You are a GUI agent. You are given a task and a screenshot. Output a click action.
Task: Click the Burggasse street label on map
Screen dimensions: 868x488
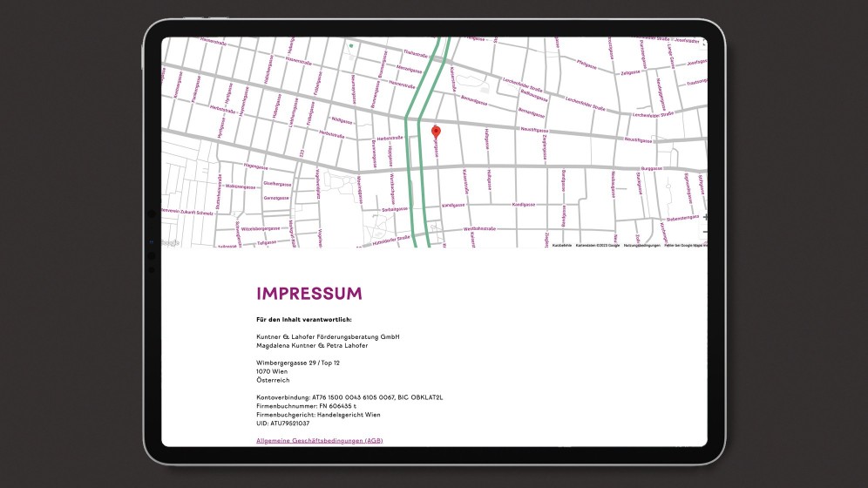coord(652,169)
